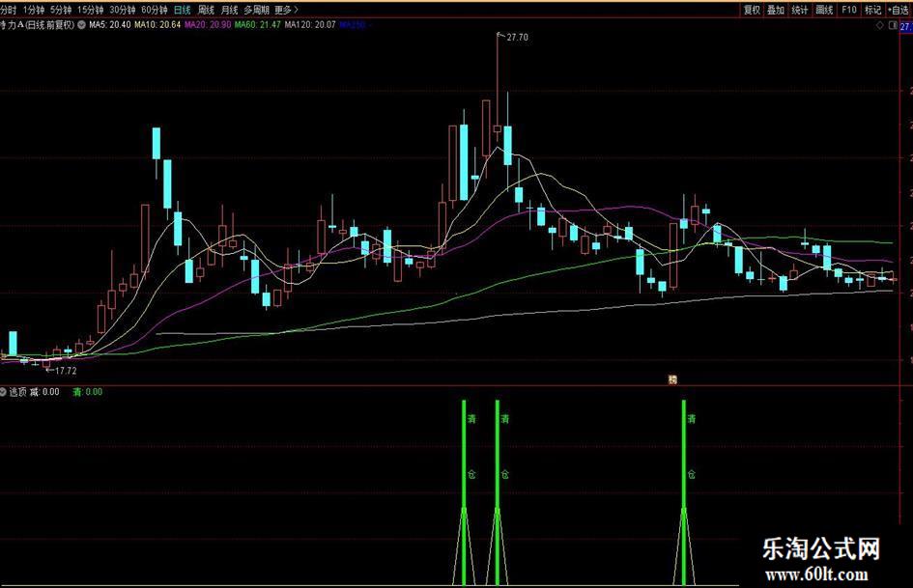
Task: Click the MA20: 20.90 label
Action: point(208,25)
